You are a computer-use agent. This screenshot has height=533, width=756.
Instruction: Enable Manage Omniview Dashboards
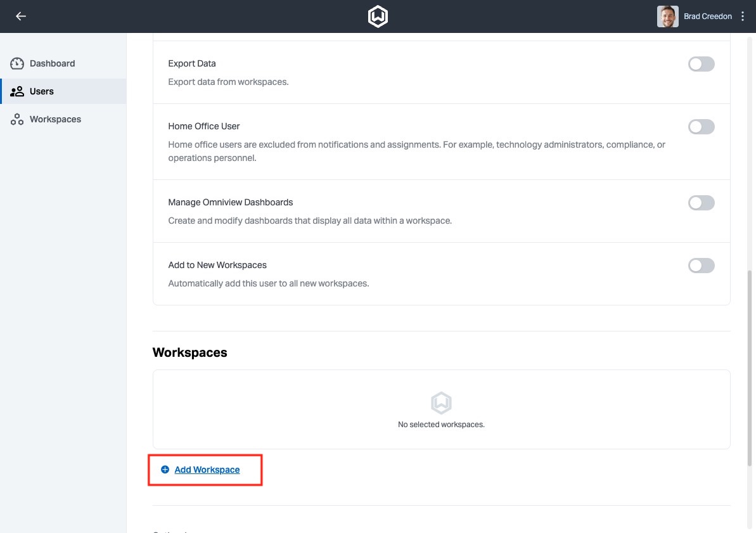pyautogui.click(x=701, y=202)
